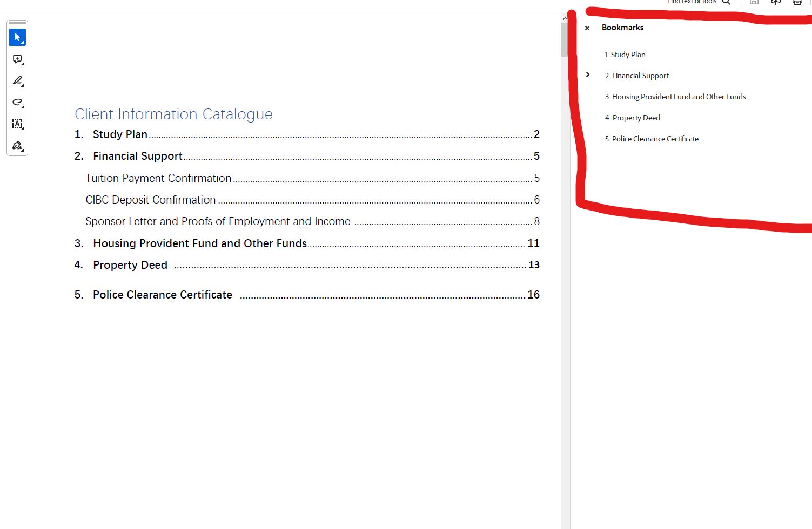Close the Bookmarks panel

(x=587, y=28)
